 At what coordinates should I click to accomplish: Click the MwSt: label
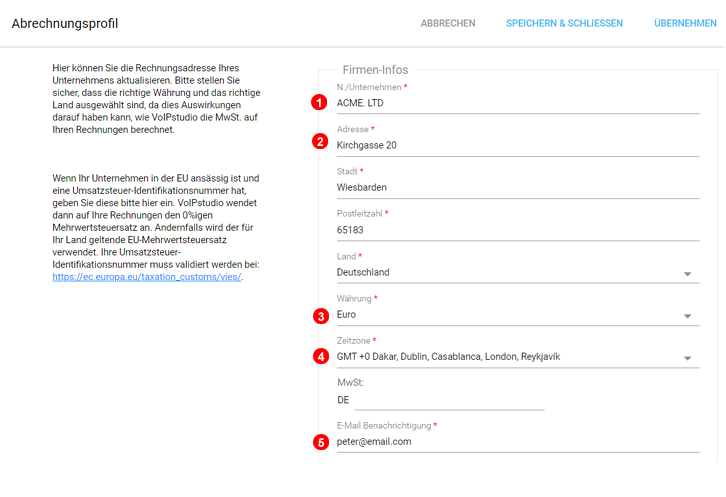(350, 383)
